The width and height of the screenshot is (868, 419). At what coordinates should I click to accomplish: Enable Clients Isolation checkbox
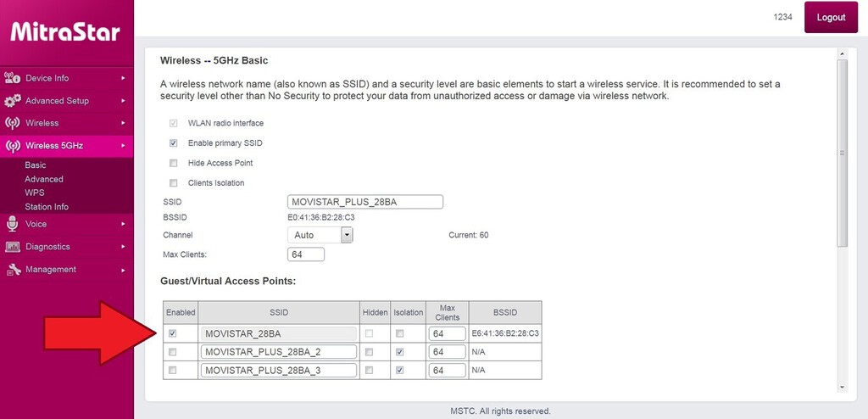pyautogui.click(x=173, y=183)
